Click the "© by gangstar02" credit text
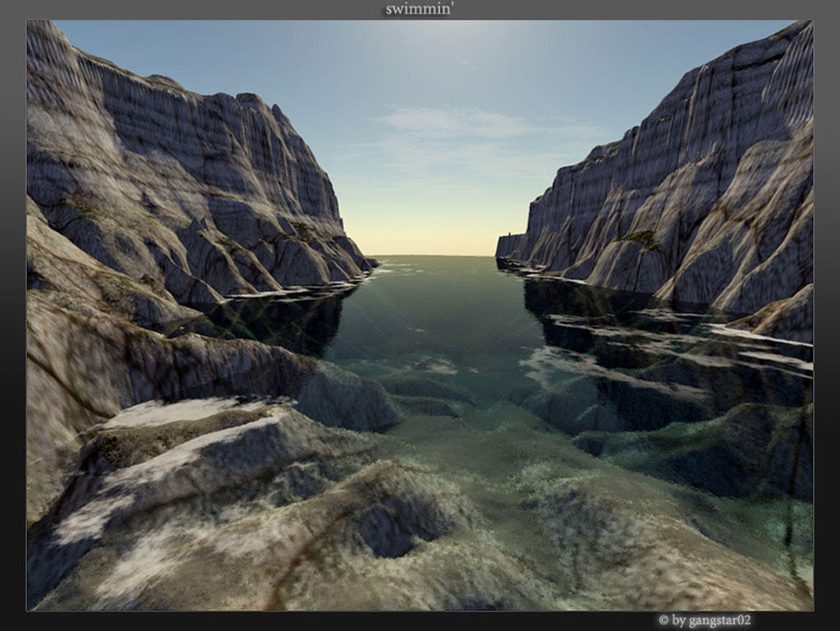 pyautogui.click(x=705, y=620)
